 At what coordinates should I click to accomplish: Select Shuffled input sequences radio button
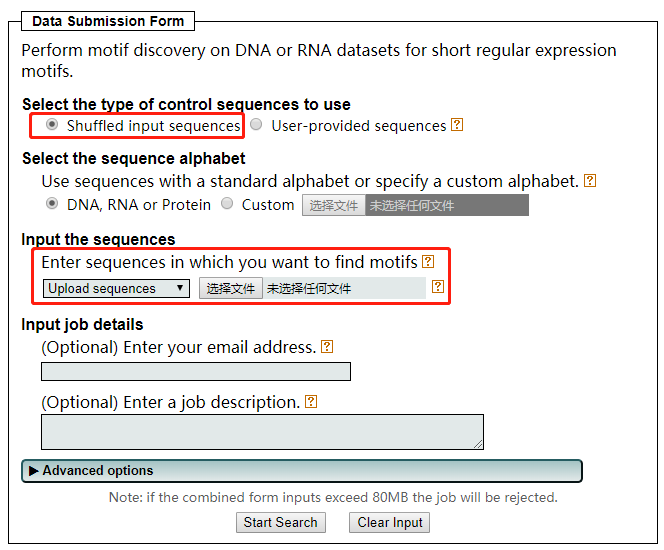(52, 125)
